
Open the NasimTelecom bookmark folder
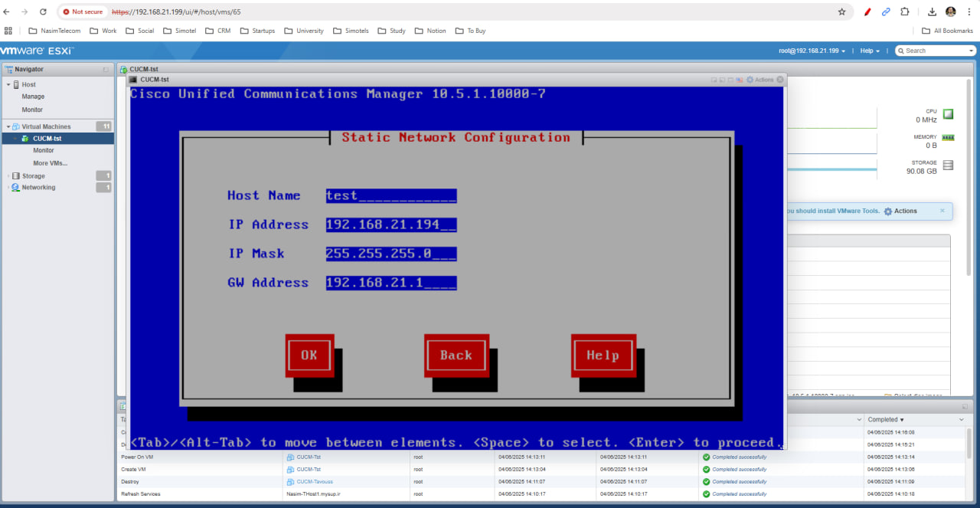[54, 31]
